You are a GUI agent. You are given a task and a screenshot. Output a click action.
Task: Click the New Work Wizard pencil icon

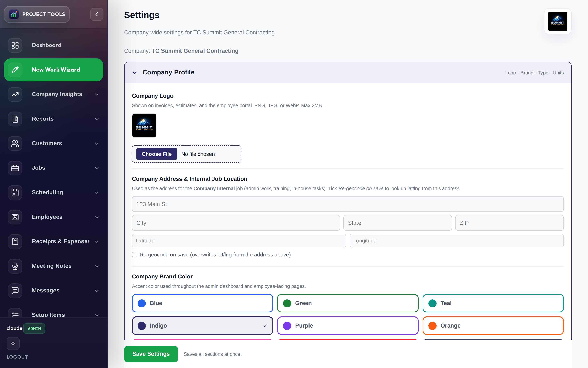click(15, 70)
